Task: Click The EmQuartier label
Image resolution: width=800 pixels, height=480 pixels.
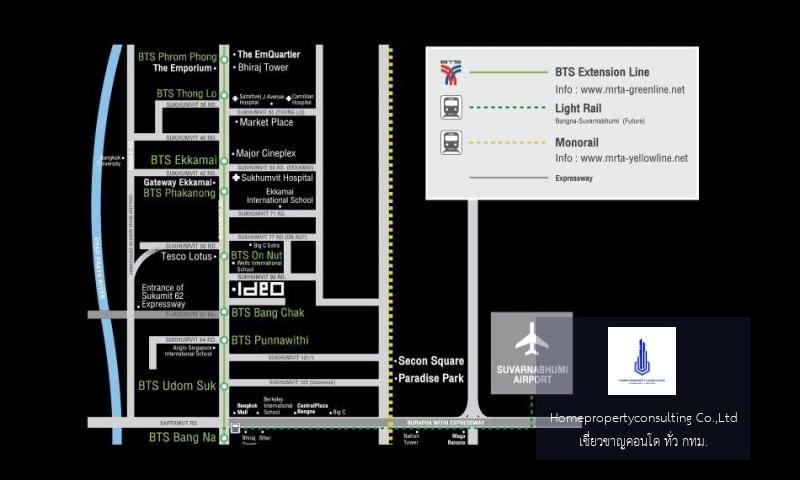Action: 268,54
